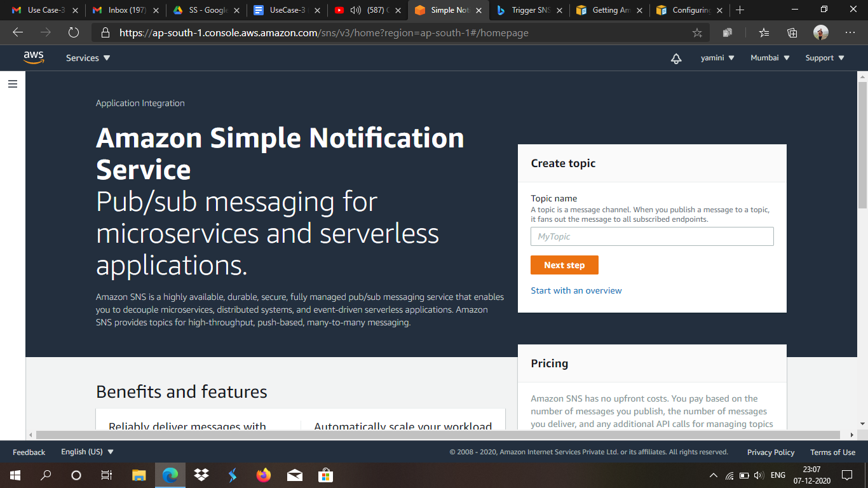Show hidden system tray icons

pyautogui.click(x=714, y=475)
